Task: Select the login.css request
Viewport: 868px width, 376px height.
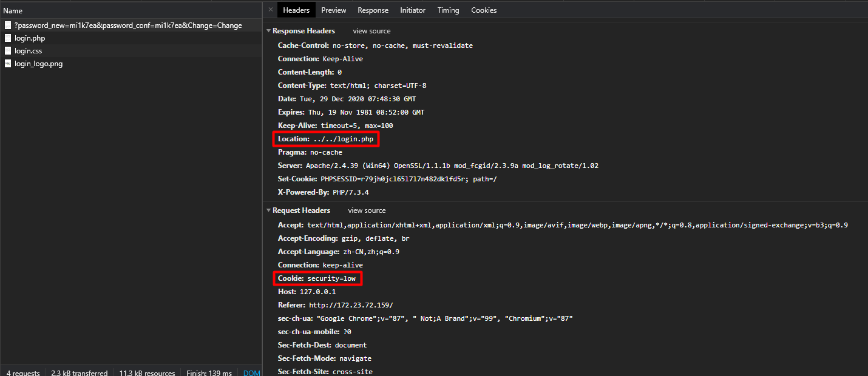Action: click(28, 51)
